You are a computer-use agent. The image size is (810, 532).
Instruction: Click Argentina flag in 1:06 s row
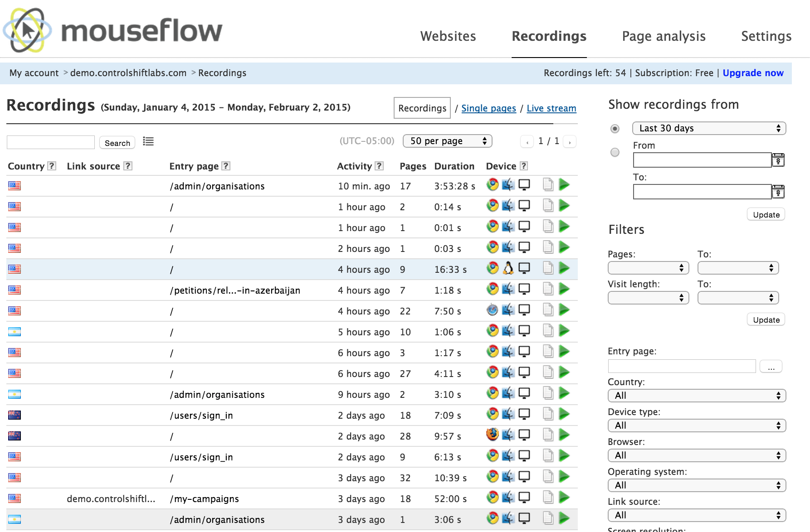click(x=15, y=332)
